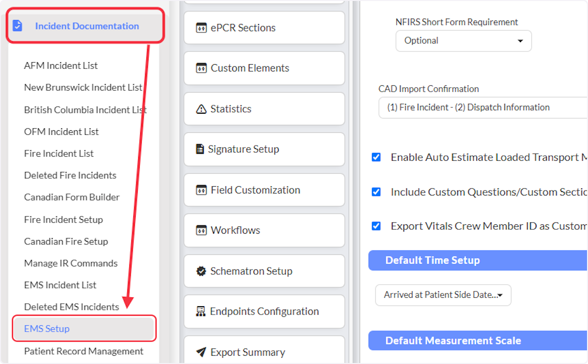Open Manage IR Commands

[x=71, y=263]
